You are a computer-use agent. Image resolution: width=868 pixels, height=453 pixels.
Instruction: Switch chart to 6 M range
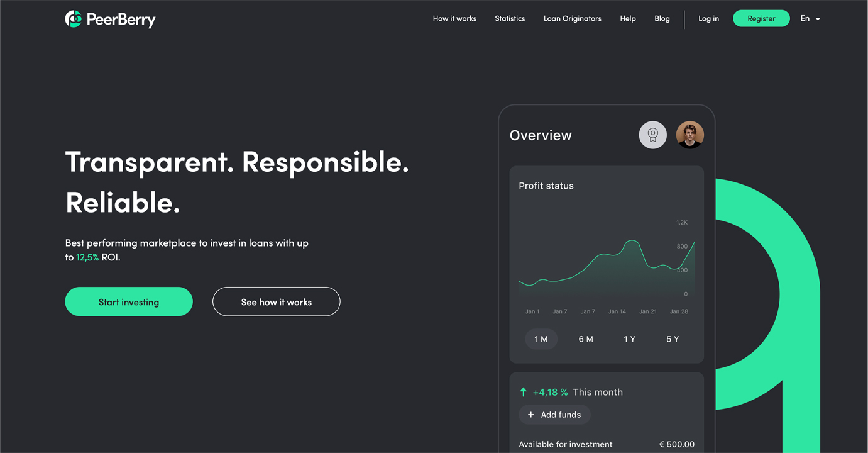pos(585,339)
